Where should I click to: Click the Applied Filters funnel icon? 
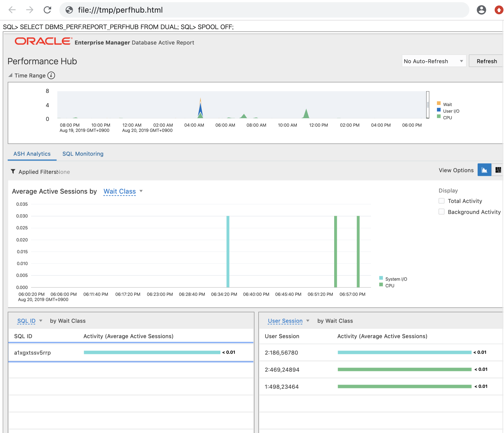pos(13,171)
